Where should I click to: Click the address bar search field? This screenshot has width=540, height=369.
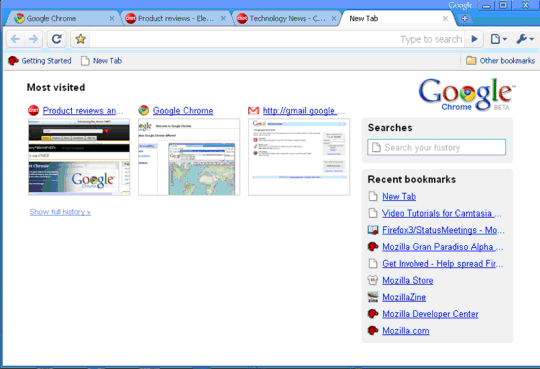point(277,39)
